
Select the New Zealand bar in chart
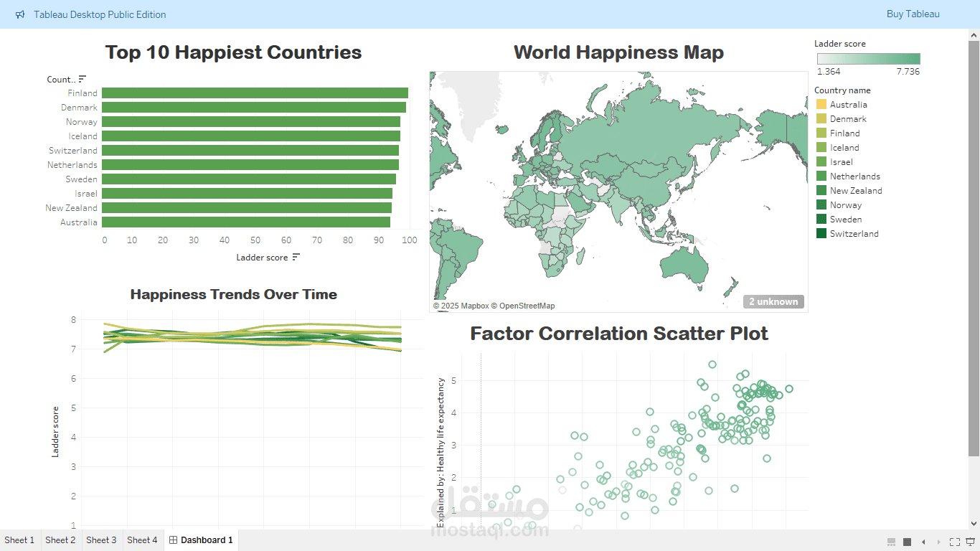[247, 207]
